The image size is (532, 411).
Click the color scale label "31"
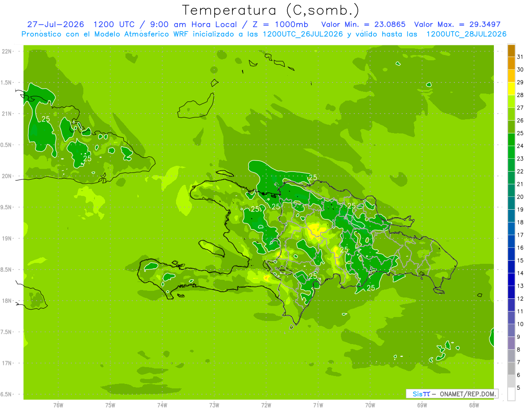coord(520,56)
